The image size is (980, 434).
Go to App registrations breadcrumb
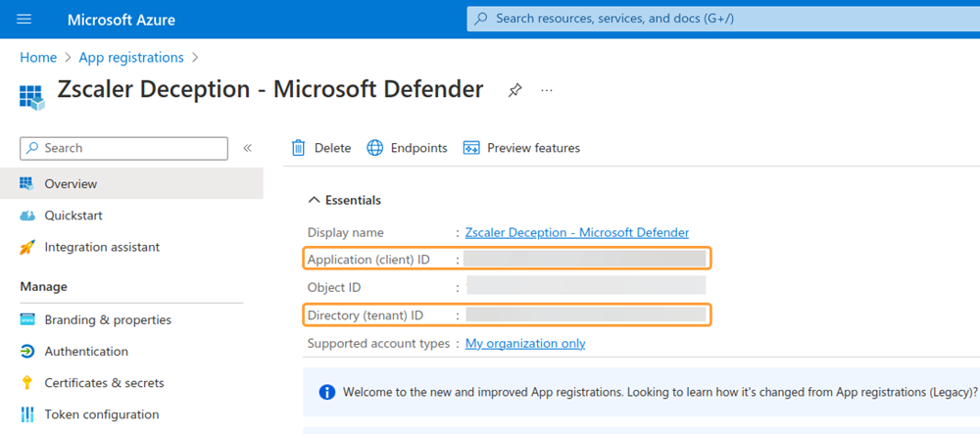(x=131, y=58)
